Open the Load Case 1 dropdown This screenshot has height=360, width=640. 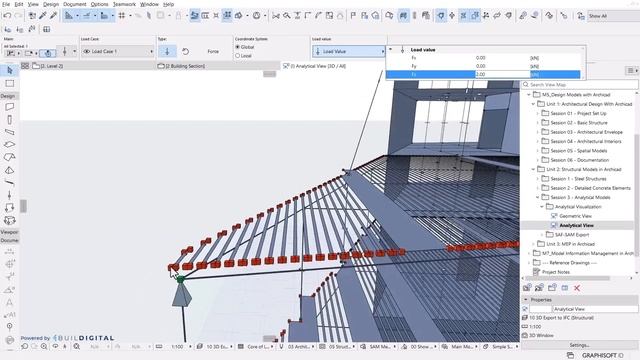tap(118, 51)
